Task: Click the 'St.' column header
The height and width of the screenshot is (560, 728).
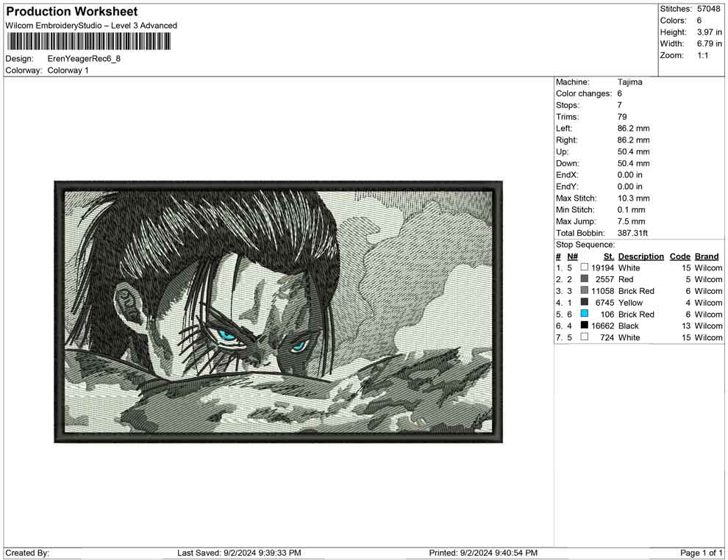Action: 609,256
